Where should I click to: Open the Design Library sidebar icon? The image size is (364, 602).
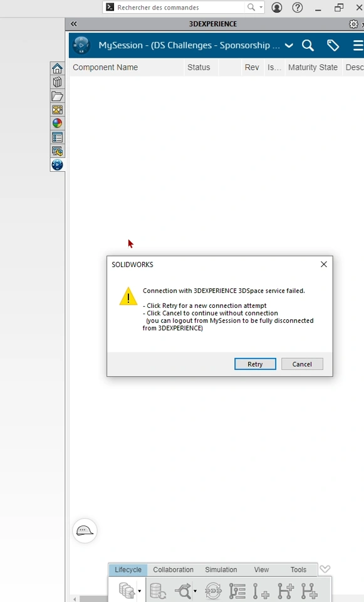57,82
